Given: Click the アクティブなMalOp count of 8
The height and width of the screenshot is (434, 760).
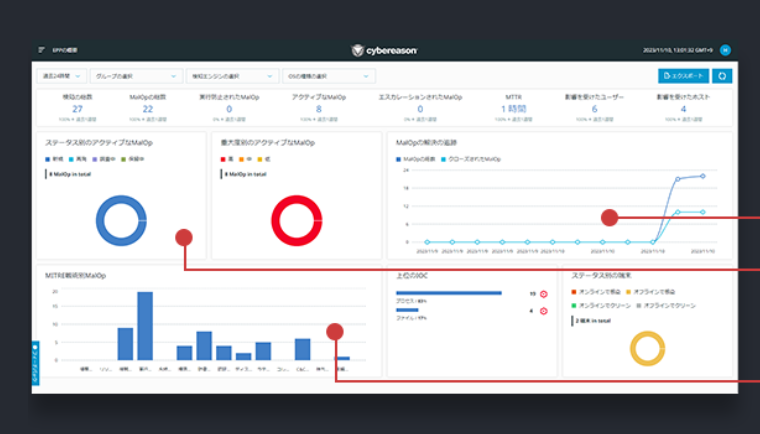Looking at the screenshot, I should click(x=319, y=109).
